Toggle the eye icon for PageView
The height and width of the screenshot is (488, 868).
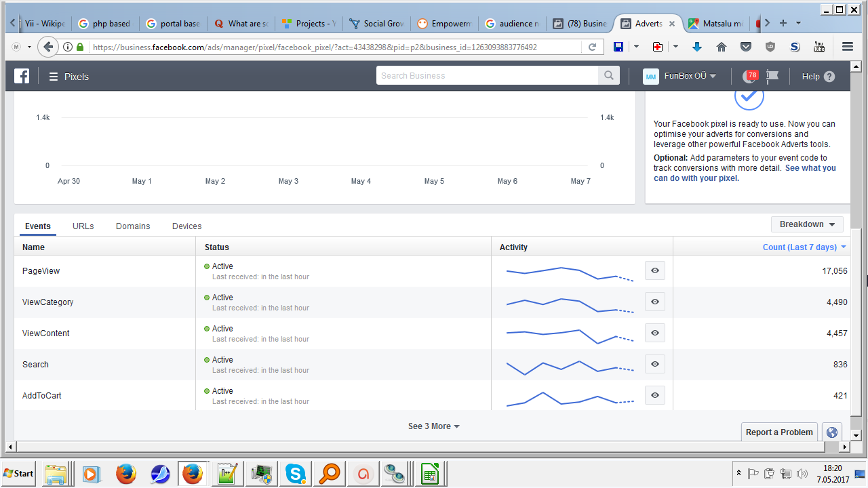coord(654,270)
